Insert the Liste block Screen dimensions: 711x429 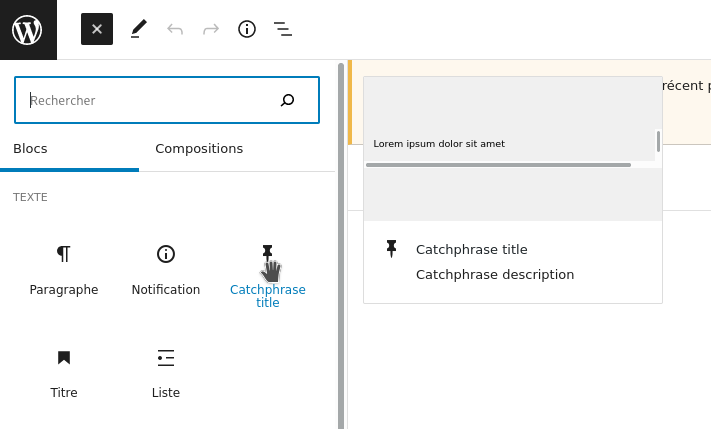point(166,374)
